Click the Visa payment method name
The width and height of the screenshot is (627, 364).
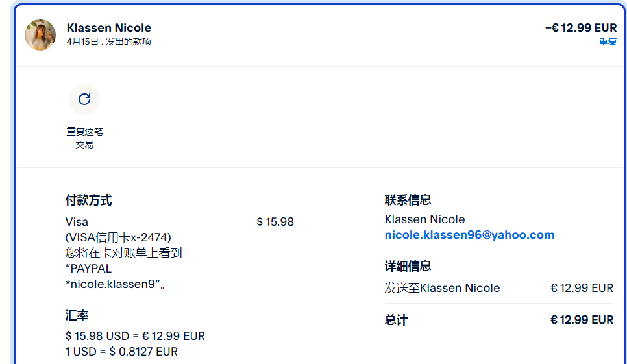tap(77, 222)
